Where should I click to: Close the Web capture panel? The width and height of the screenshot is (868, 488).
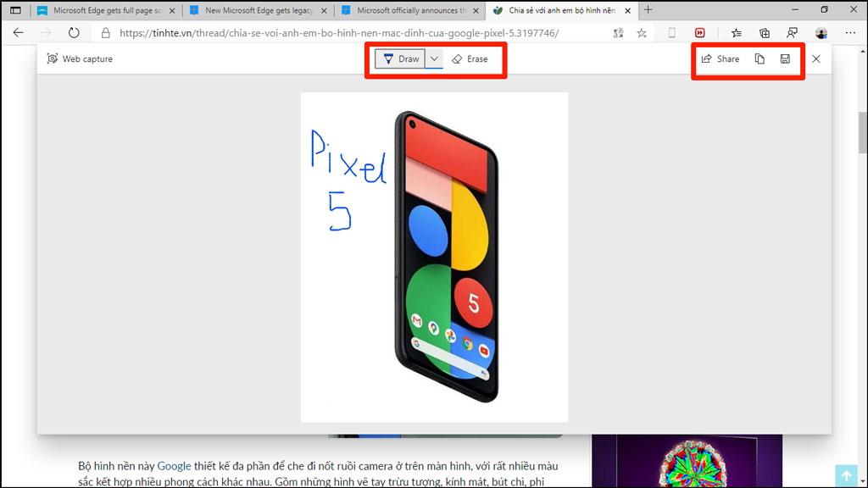pos(816,58)
